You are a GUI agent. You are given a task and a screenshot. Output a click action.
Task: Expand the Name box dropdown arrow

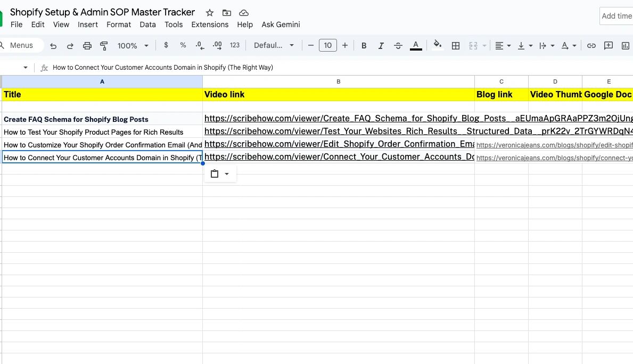click(x=26, y=68)
